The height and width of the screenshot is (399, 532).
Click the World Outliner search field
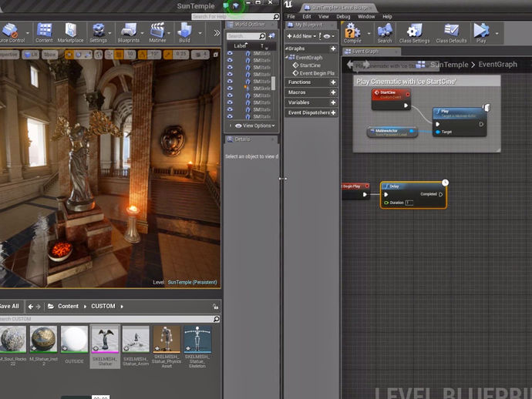[246, 36]
